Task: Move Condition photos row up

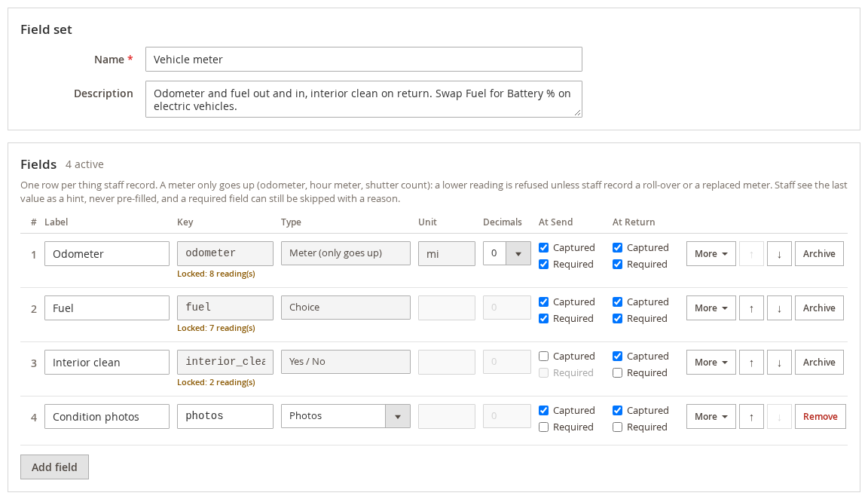Action: pyautogui.click(x=751, y=417)
